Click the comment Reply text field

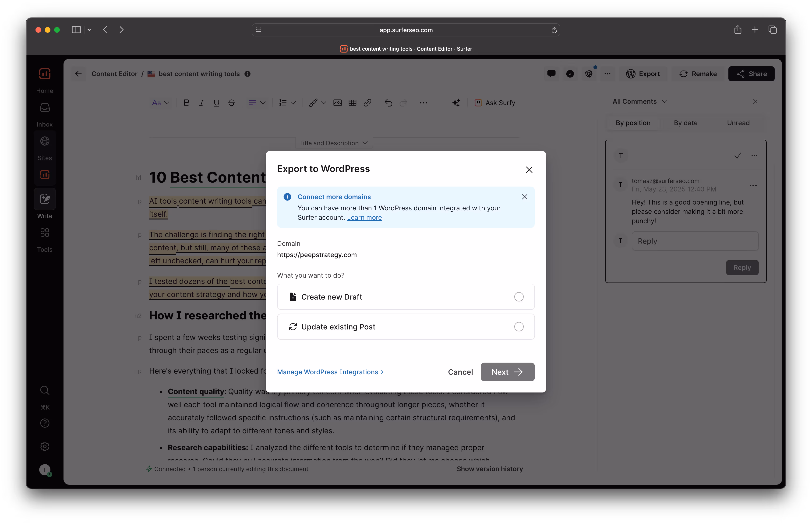pos(695,241)
